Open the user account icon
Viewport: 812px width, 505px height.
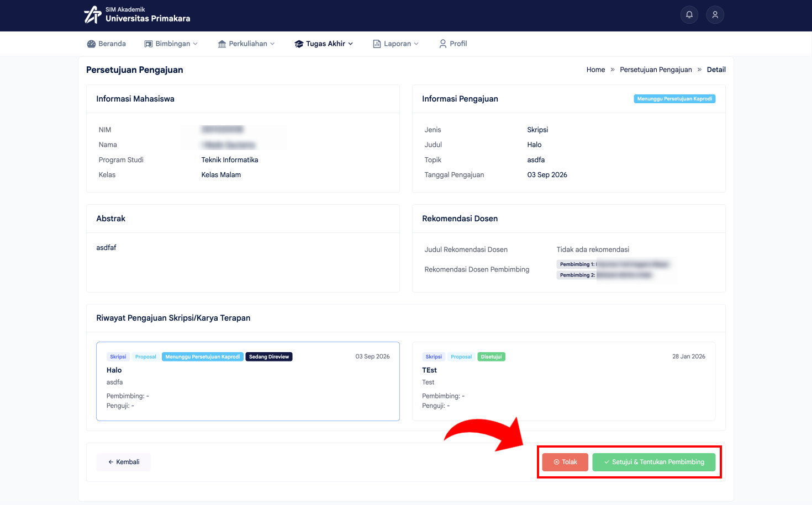point(715,15)
